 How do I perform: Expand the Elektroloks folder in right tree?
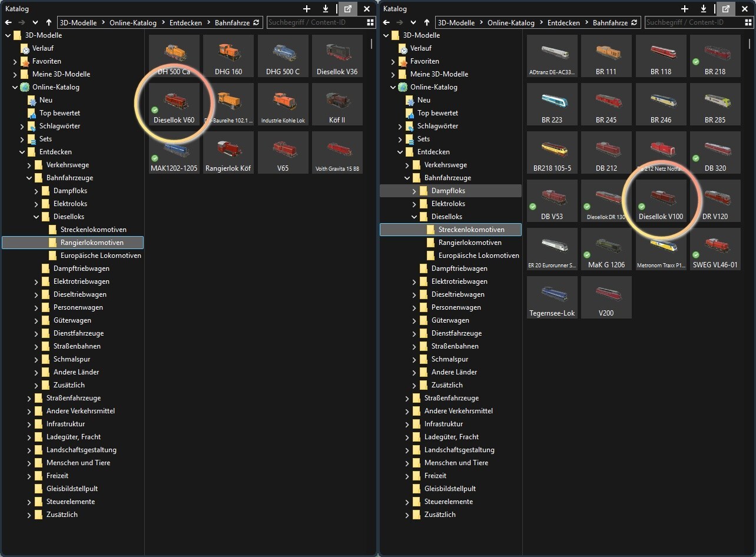tap(415, 204)
